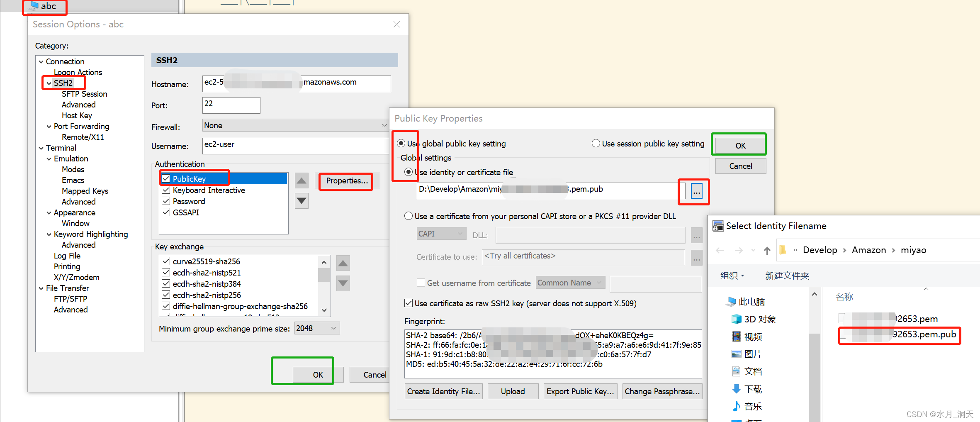This screenshot has height=422, width=980.
Task: Click the Port input field
Action: pyautogui.click(x=231, y=105)
